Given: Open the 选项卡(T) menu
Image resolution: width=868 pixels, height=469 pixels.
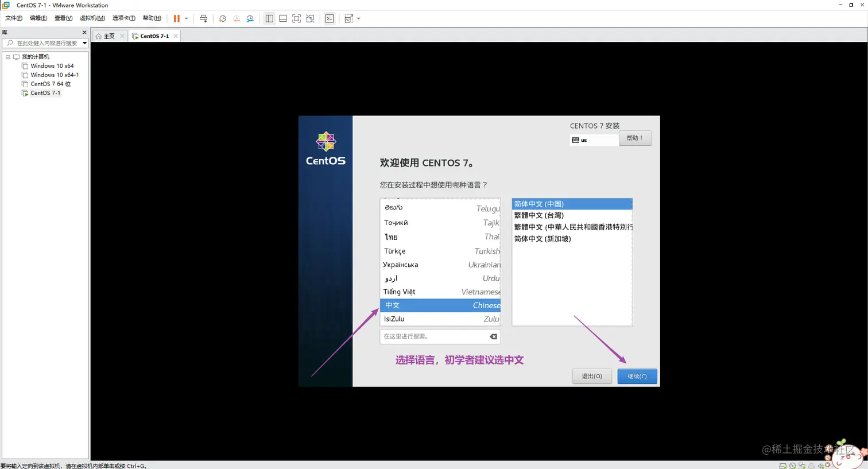Looking at the screenshot, I should tap(124, 18).
